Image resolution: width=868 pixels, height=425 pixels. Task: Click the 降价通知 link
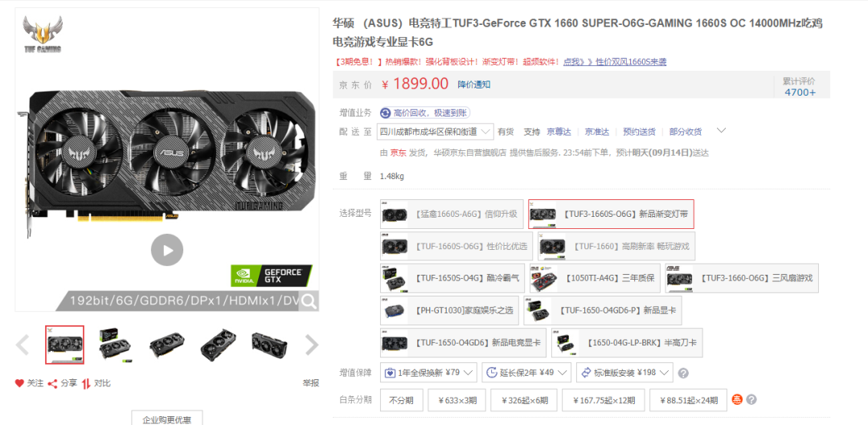[x=473, y=84]
